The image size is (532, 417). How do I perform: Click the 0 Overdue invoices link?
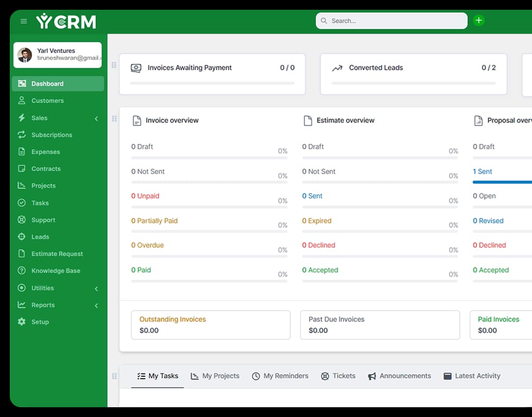(x=148, y=245)
